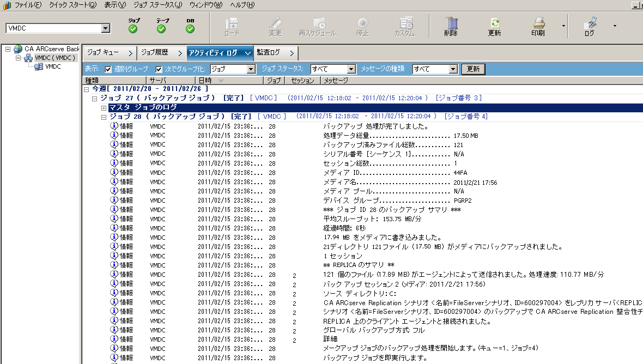Click the ジョブ status green check icon
Viewport: 643px width, 364px height.
(x=133, y=29)
